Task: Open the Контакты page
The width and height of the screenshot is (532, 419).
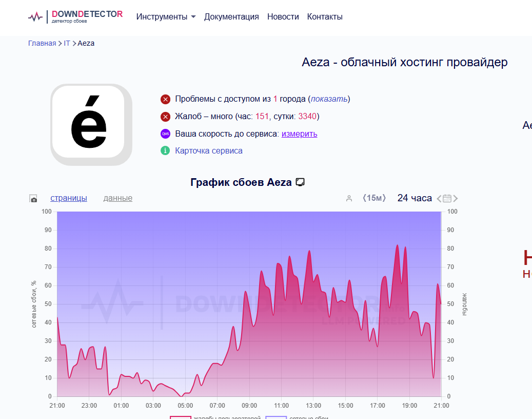Action: click(325, 16)
